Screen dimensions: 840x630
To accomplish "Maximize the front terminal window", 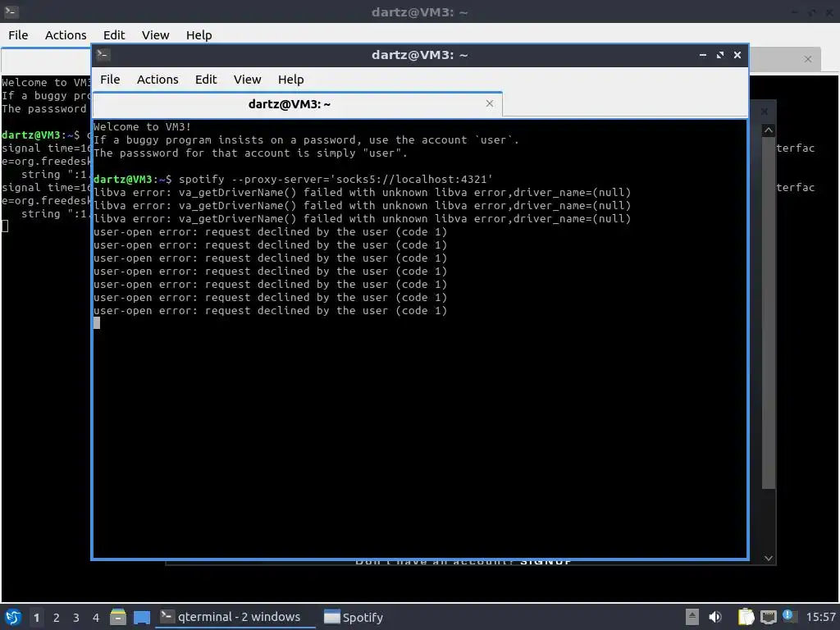I will point(720,55).
